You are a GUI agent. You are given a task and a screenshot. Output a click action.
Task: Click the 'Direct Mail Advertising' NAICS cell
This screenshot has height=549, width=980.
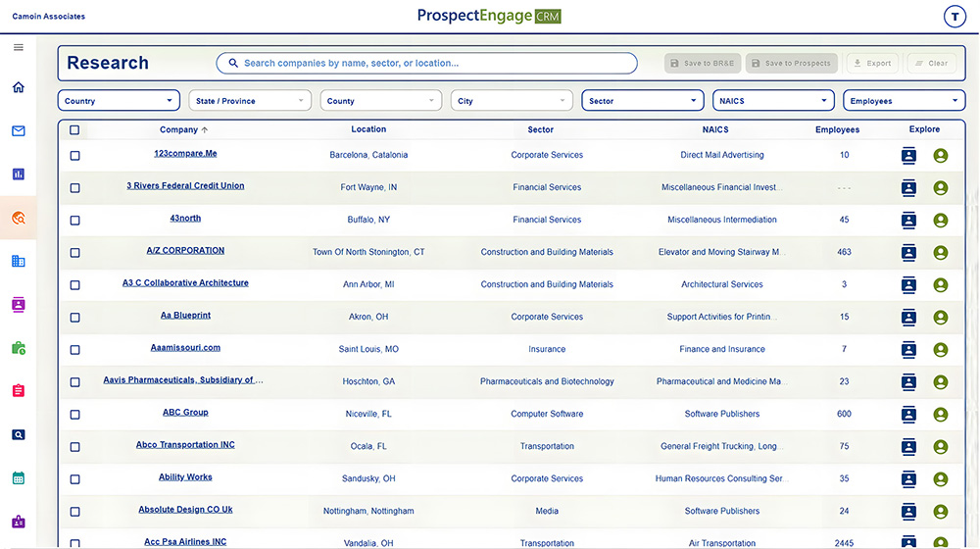(722, 155)
